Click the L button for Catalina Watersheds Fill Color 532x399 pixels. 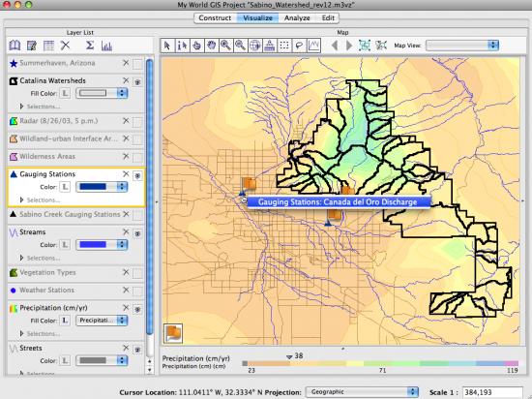65,93
